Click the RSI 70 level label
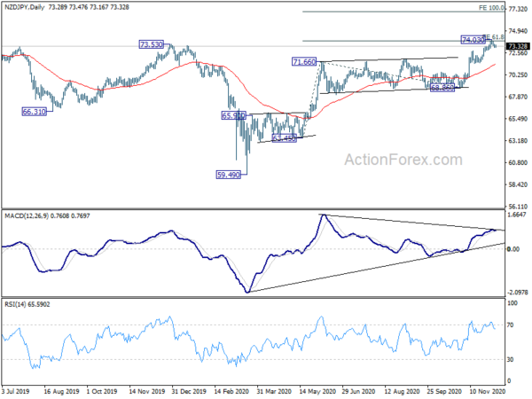Viewport: 532px width, 399px height. point(510,325)
